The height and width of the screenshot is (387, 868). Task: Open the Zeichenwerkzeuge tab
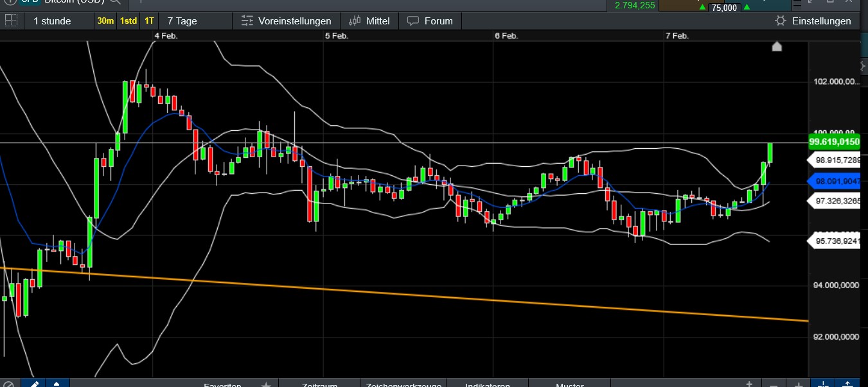(x=403, y=384)
